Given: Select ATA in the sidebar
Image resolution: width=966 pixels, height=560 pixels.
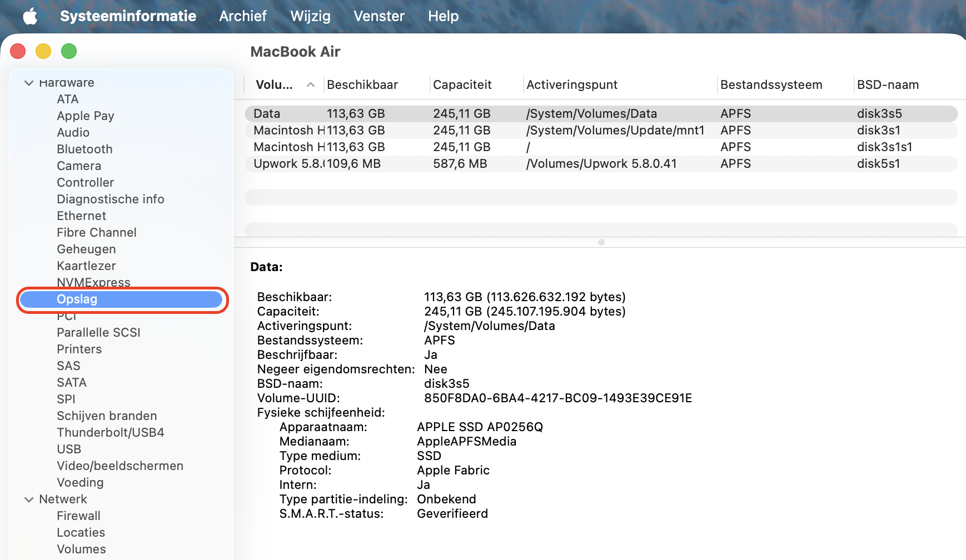Looking at the screenshot, I should point(68,99).
